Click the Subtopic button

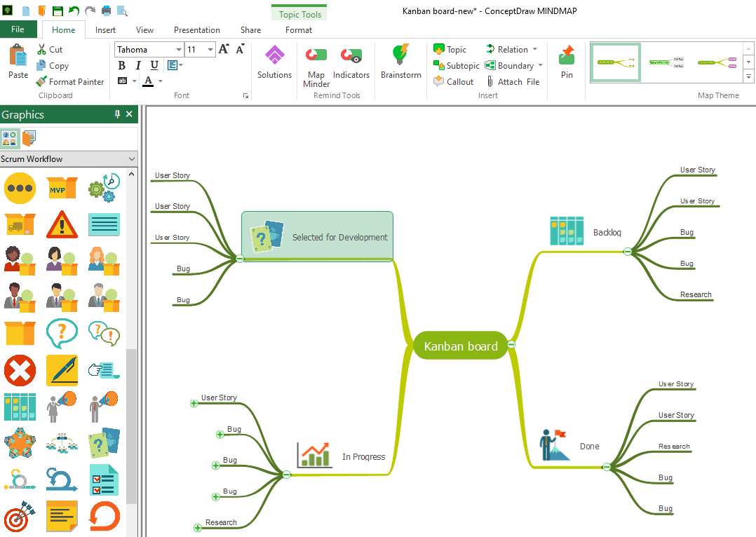pyautogui.click(x=456, y=66)
